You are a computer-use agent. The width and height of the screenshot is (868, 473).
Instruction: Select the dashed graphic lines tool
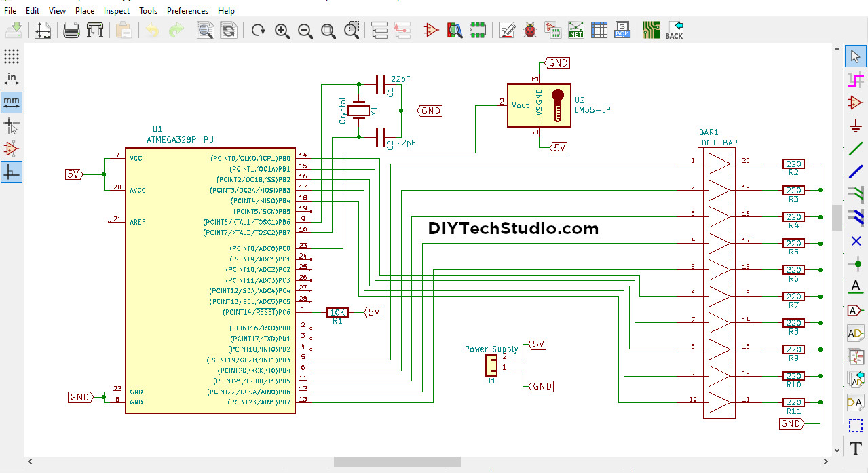pyautogui.click(x=856, y=425)
